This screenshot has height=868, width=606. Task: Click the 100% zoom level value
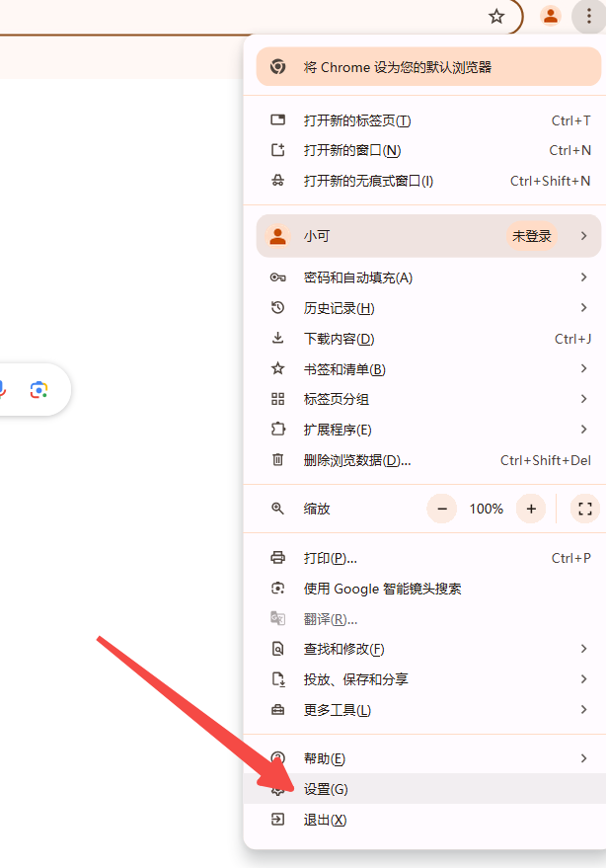pyautogui.click(x=486, y=509)
